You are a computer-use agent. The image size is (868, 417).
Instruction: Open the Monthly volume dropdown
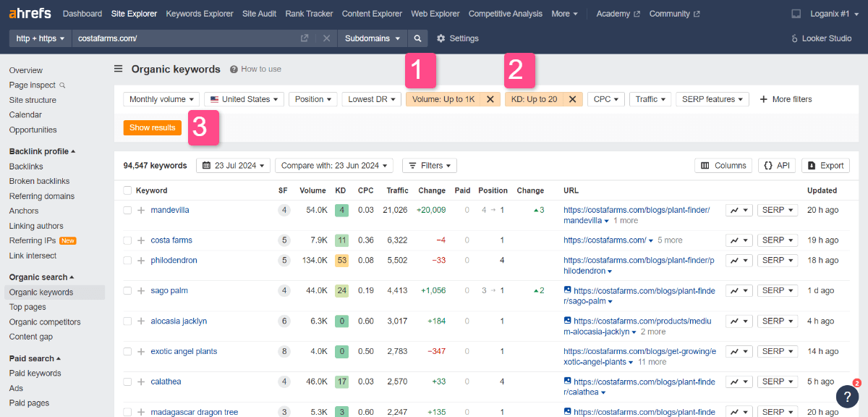pyautogui.click(x=161, y=99)
